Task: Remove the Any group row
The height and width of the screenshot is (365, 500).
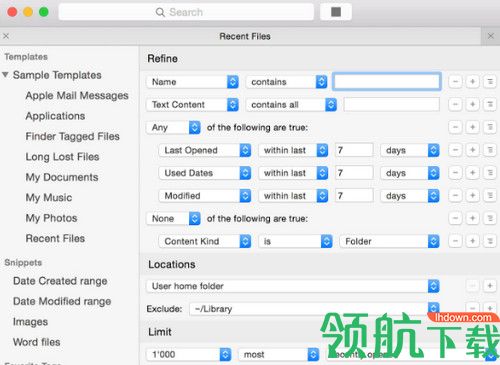Action: click(455, 127)
